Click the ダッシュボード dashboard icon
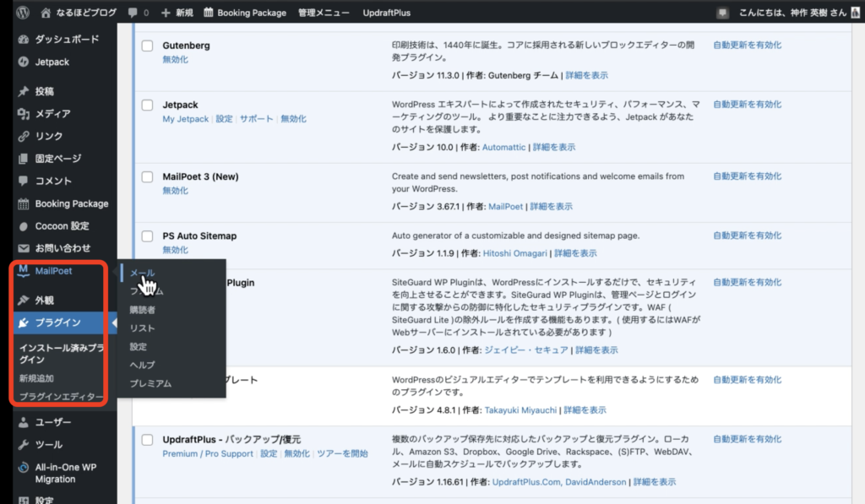 click(x=23, y=39)
